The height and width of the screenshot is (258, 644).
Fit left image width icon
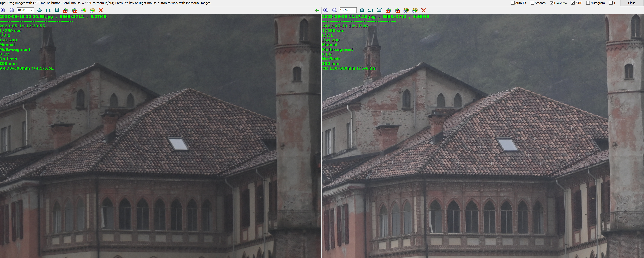[x=39, y=10]
